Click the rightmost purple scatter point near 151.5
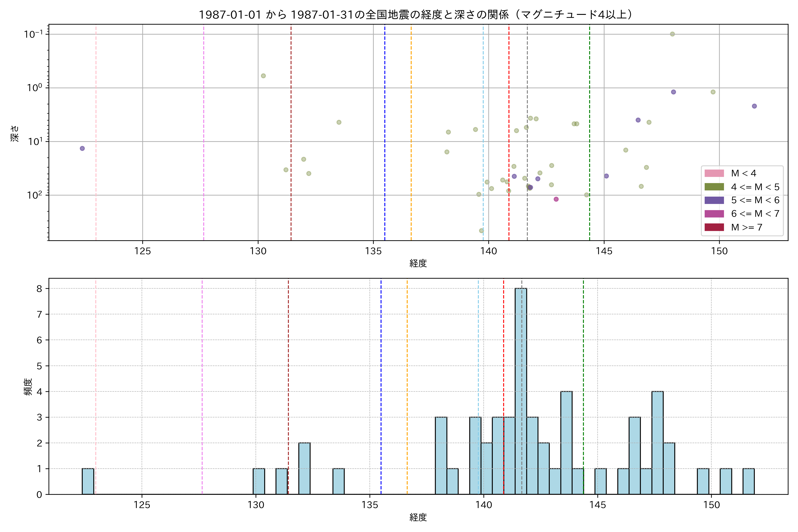 click(754, 106)
